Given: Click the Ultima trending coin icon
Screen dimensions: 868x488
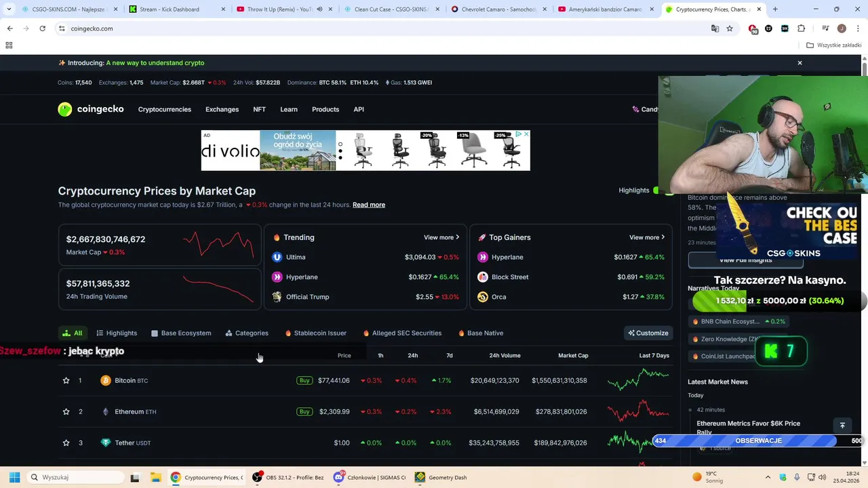Looking at the screenshot, I should point(277,257).
